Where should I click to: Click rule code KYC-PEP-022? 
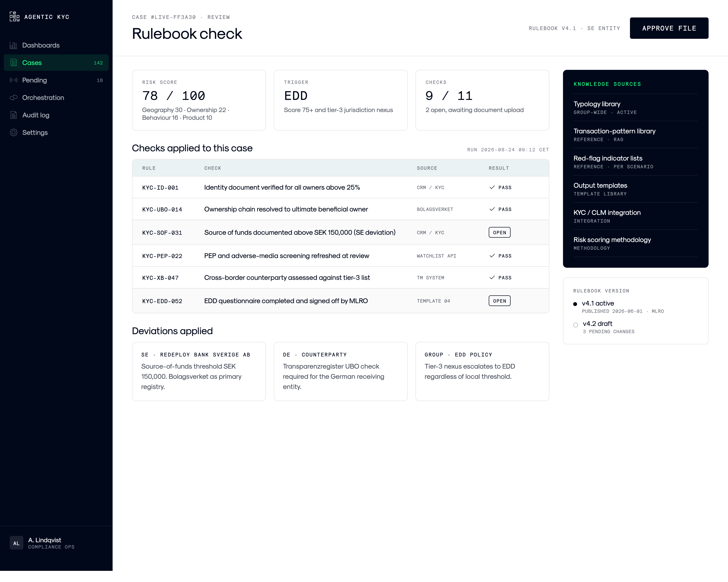click(162, 256)
